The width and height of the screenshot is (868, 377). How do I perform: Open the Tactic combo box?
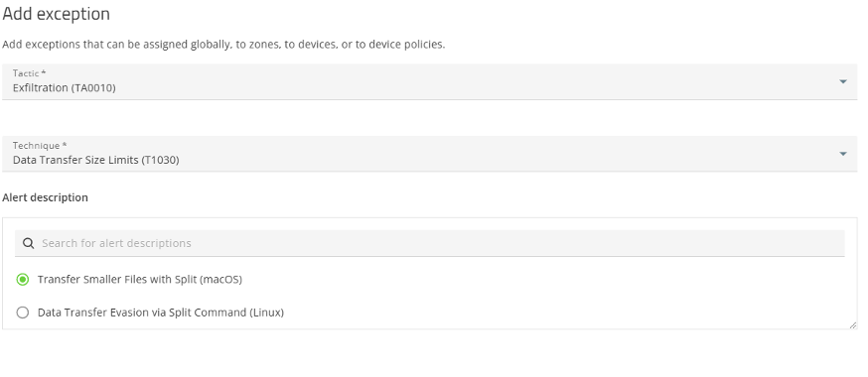coord(430,81)
